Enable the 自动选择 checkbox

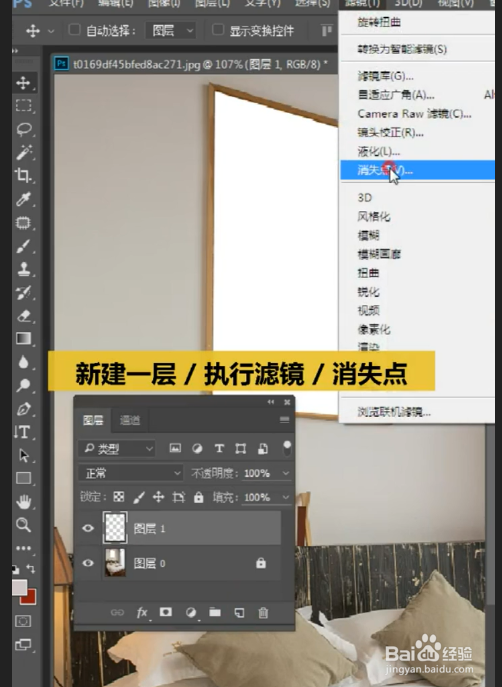point(74,30)
